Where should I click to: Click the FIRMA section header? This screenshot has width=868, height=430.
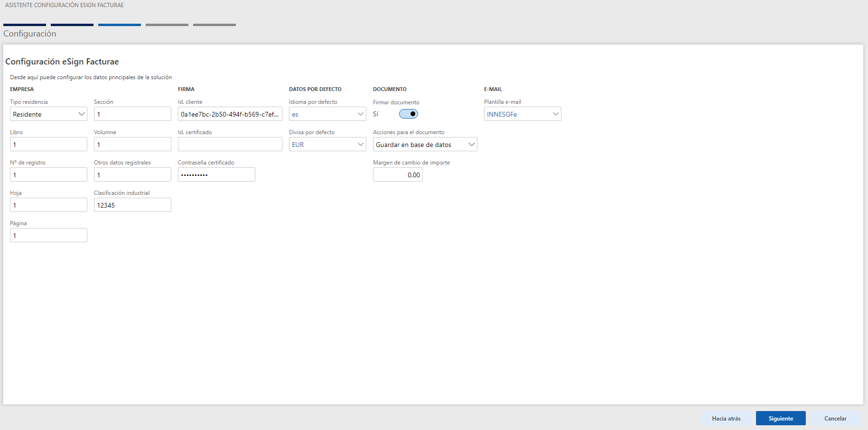(186, 89)
